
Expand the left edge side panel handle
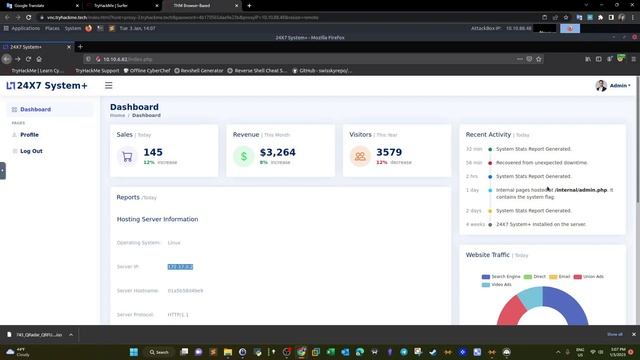2,171
